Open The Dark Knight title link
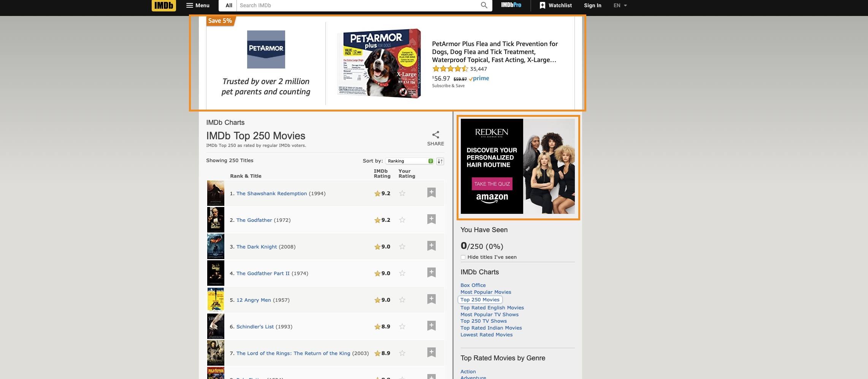Screen dimensions: 868x379 257,247
